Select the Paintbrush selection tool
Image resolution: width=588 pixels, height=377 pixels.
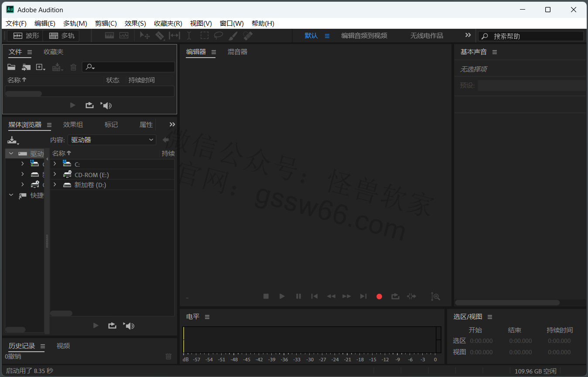pos(233,36)
